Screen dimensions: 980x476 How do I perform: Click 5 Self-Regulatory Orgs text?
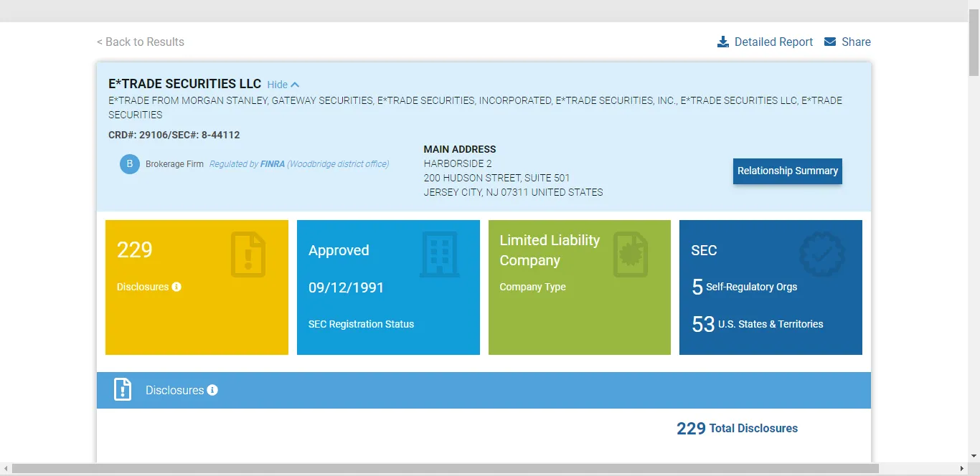744,287
